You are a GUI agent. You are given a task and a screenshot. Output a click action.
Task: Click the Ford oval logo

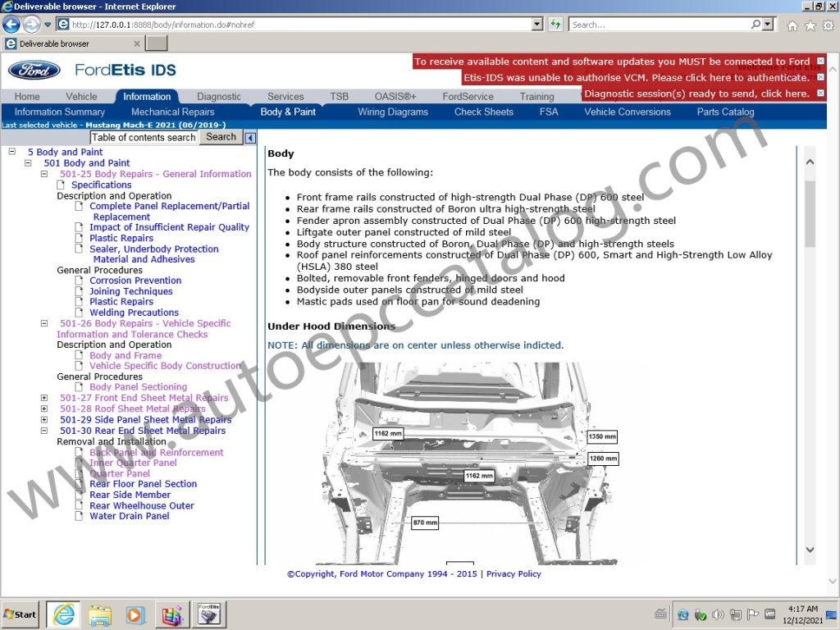point(33,70)
